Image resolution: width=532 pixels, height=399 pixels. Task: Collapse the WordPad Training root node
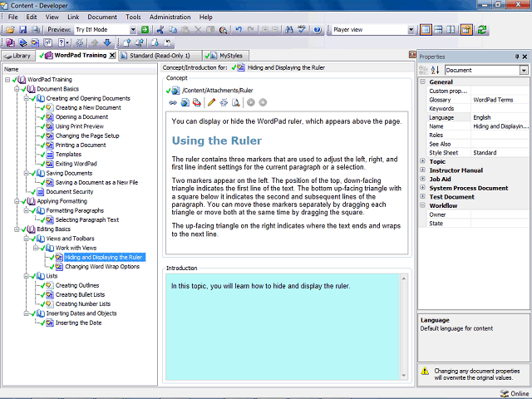click(x=7, y=80)
